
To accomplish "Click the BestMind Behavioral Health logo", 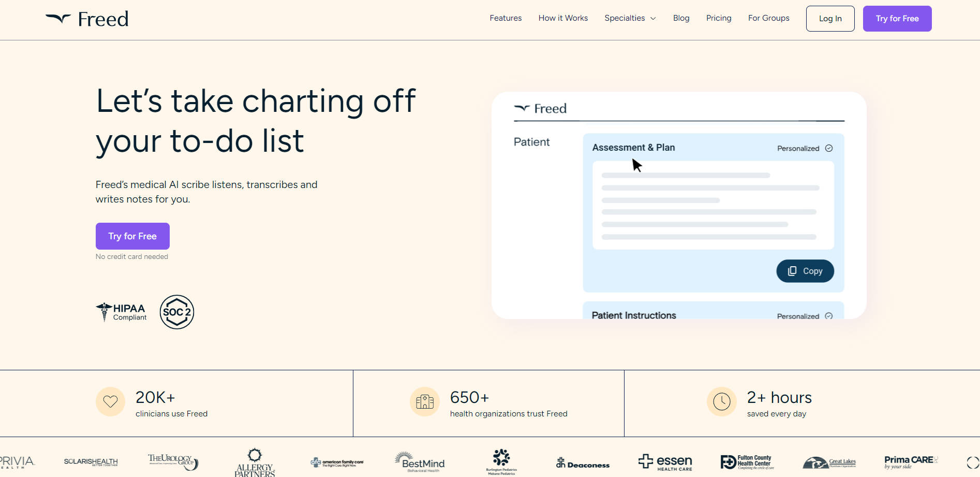I will [419, 461].
